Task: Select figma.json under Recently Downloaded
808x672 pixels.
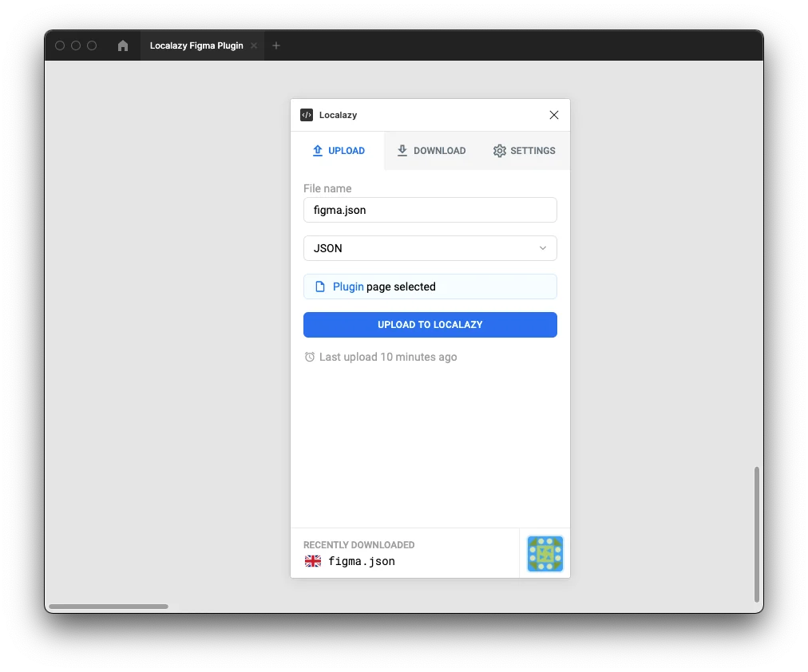Action: pos(361,561)
